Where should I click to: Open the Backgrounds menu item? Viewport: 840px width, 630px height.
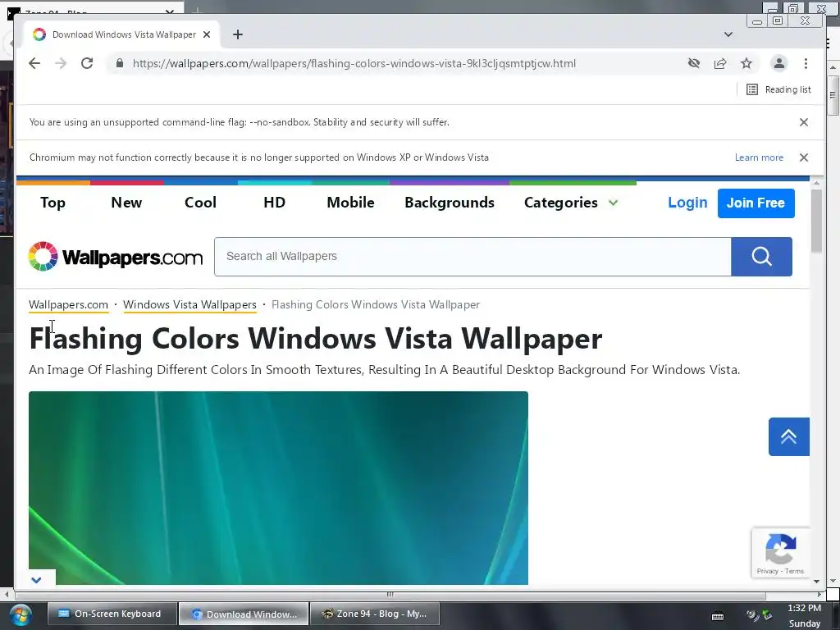point(449,203)
